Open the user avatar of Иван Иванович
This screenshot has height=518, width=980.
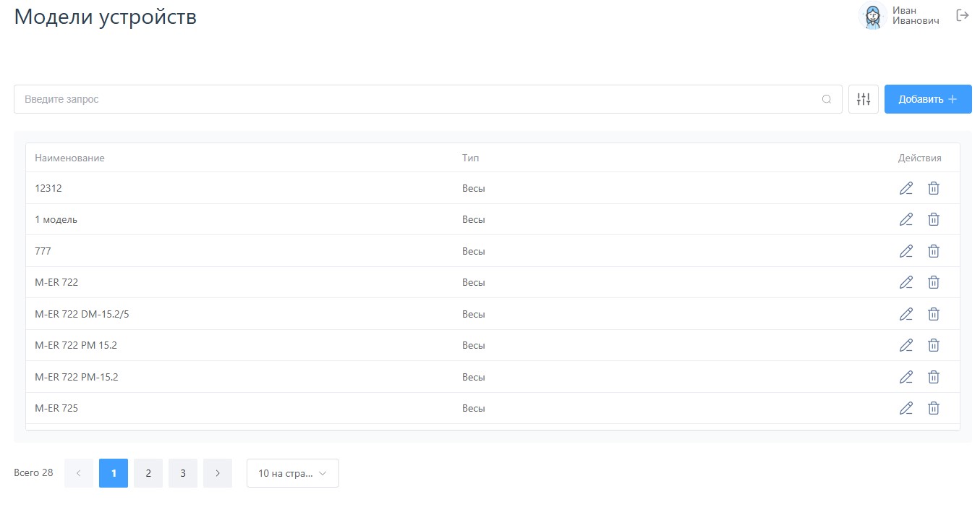[873, 15]
